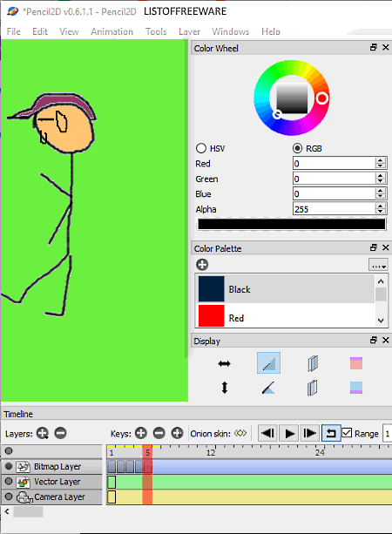Open the Animation menu
Viewport: 392px width, 534px height.
112,31
